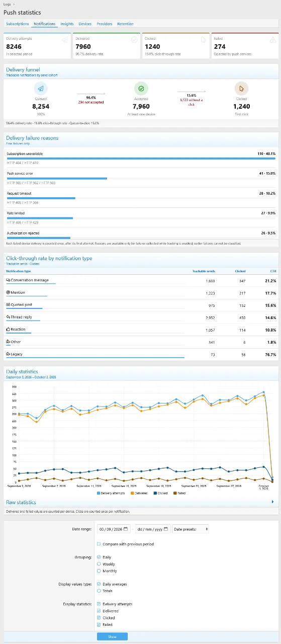Select Monthly grouping option
281x644 pixels.
pyautogui.click(x=99, y=571)
